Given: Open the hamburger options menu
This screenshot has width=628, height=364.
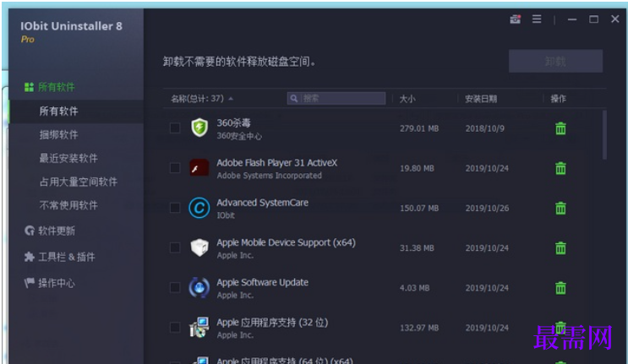Looking at the screenshot, I should (x=537, y=19).
